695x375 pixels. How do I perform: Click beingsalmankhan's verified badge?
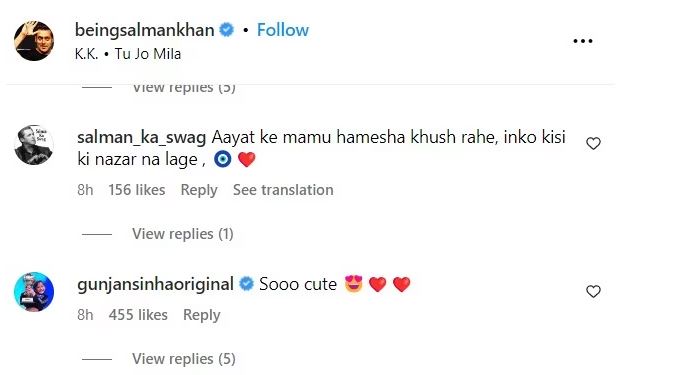click(226, 30)
